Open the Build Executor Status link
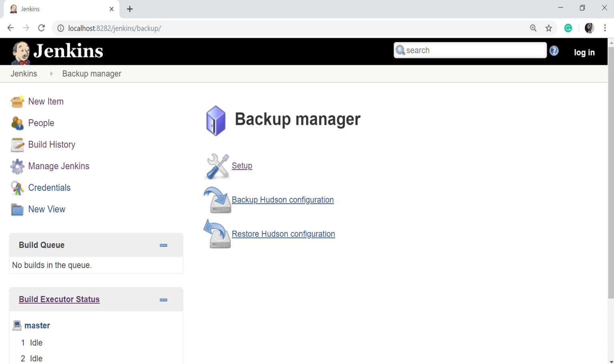 [59, 299]
